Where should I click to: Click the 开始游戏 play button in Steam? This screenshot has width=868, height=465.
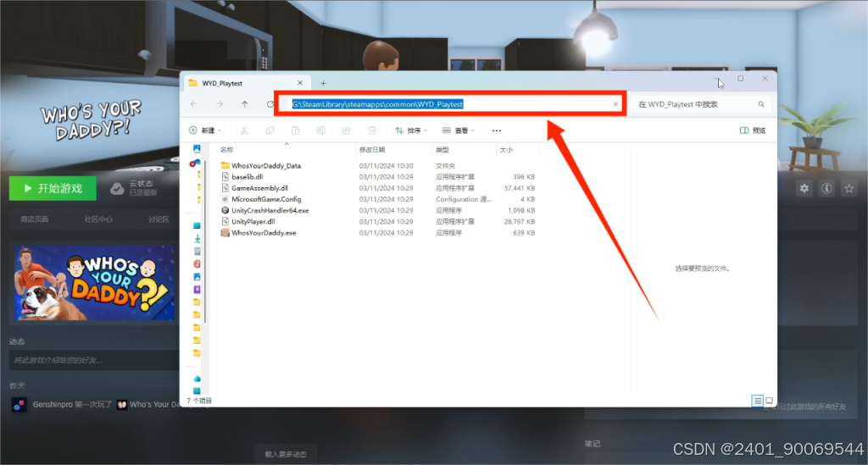point(53,189)
